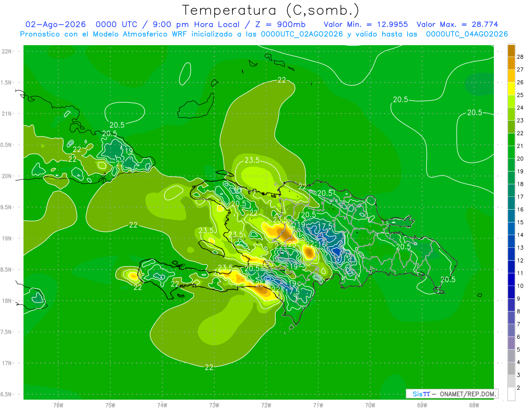Click the valid-until time '0000UTC_04AGO2026'
Screen dimensions: 532x411
467,34
